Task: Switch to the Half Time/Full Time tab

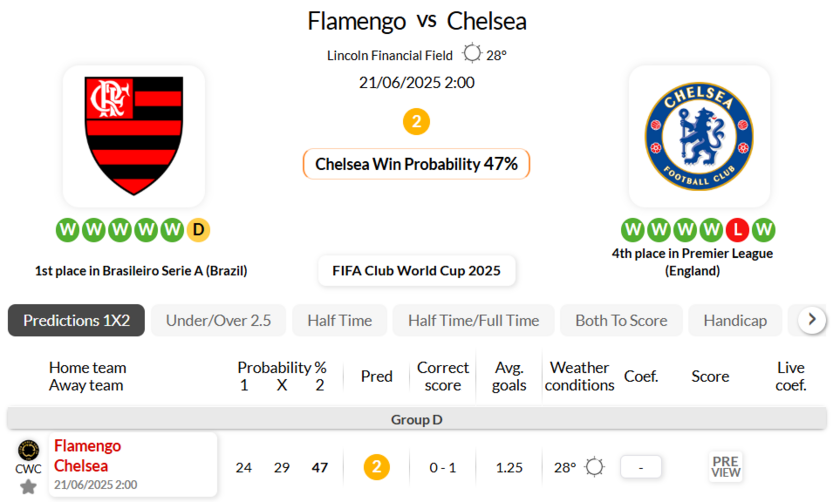Action: (474, 320)
